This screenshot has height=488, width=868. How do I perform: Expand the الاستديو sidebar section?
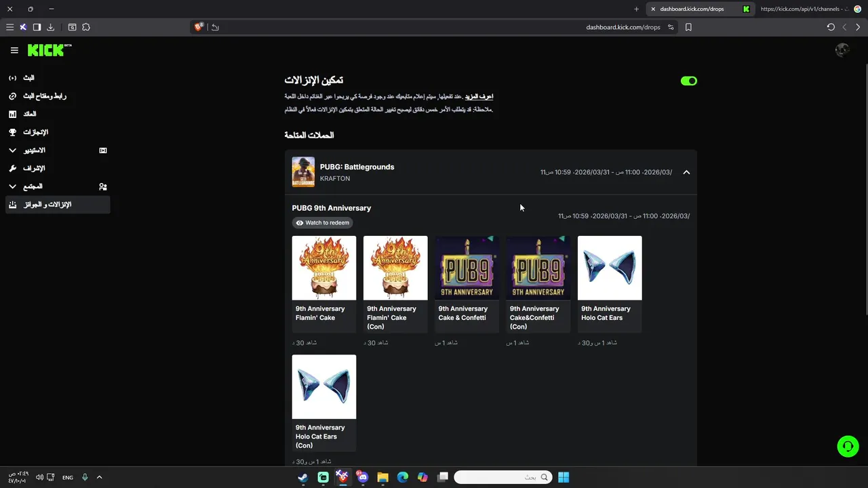(58, 150)
